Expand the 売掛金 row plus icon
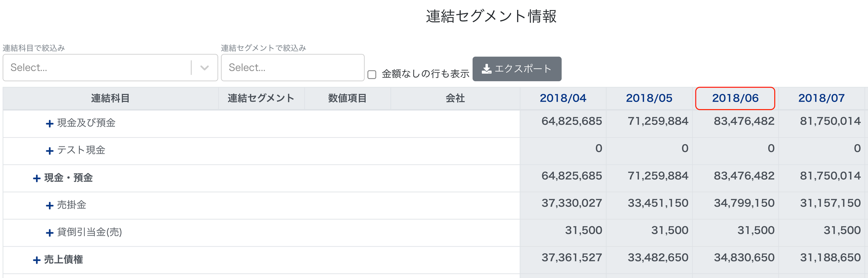 [x=50, y=206]
